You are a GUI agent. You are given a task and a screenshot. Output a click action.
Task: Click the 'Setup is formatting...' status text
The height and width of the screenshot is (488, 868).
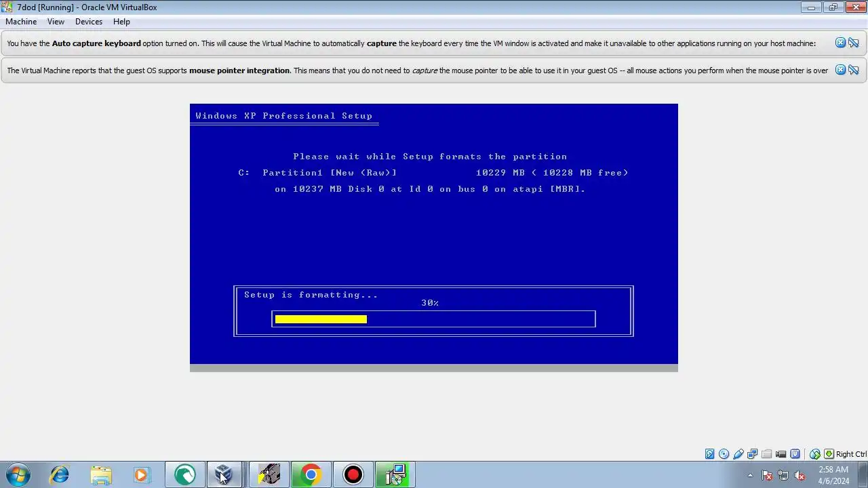point(311,295)
